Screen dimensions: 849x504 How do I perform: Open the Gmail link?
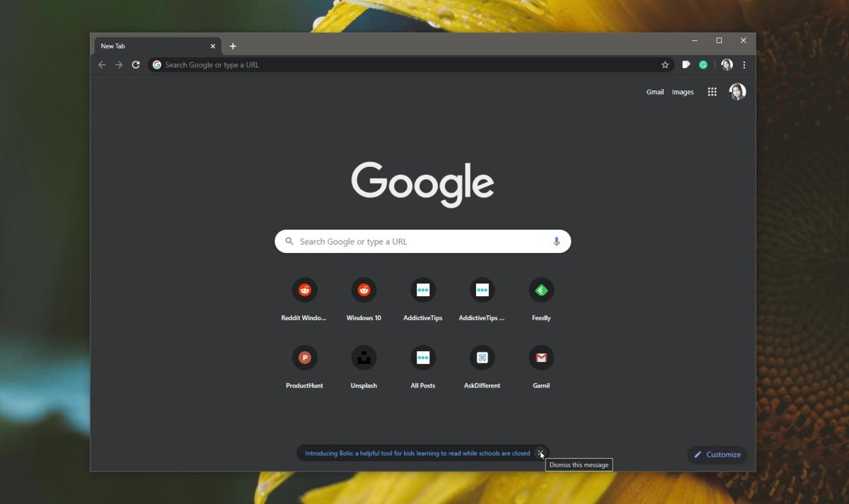click(654, 91)
